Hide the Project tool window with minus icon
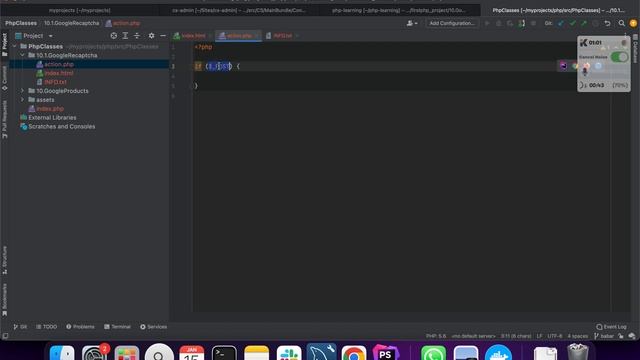 coord(163,36)
